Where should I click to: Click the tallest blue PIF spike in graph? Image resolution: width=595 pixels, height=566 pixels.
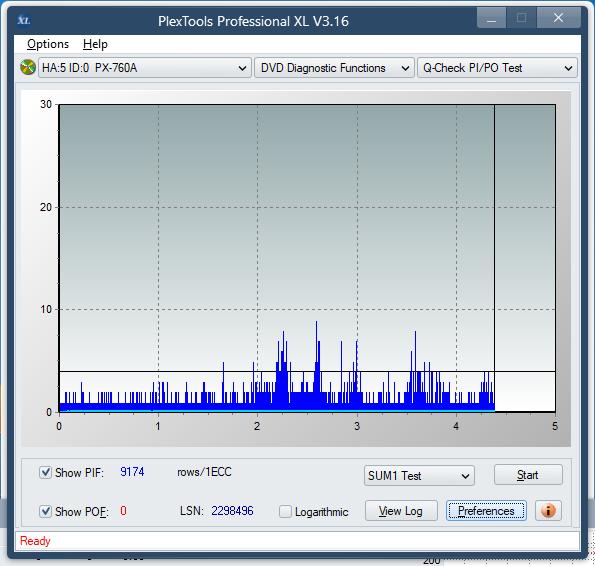click(316, 364)
